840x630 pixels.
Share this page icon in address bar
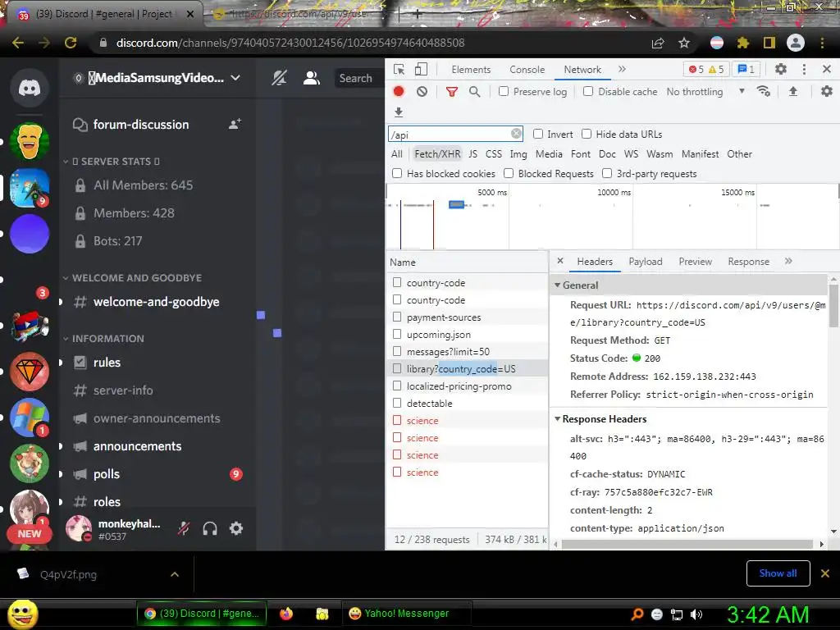658,43
